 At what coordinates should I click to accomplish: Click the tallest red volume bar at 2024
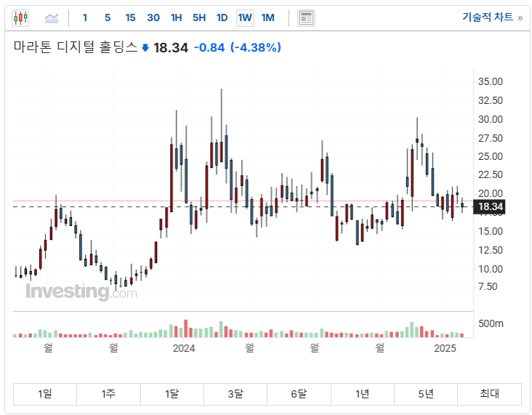(x=185, y=329)
